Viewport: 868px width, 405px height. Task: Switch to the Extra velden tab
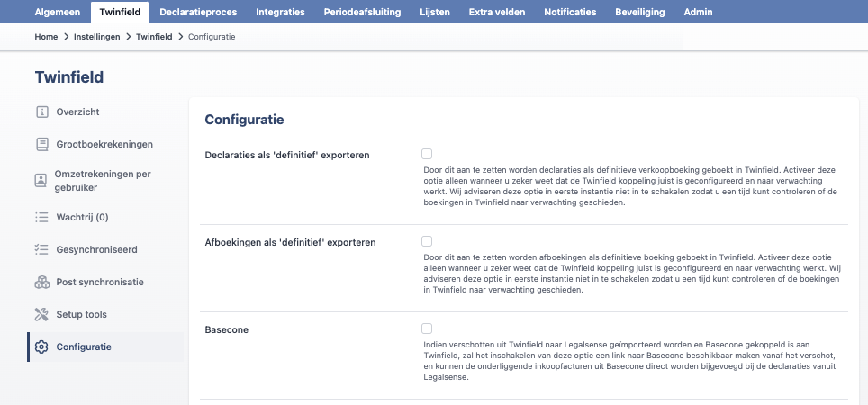pyautogui.click(x=497, y=12)
